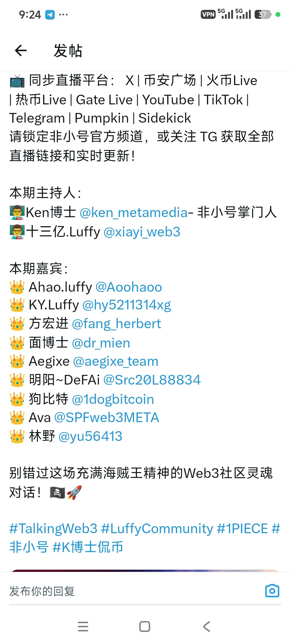This screenshot has height=644, width=290.
Task: Open @dr_mien profile mention
Action: click(101, 343)
